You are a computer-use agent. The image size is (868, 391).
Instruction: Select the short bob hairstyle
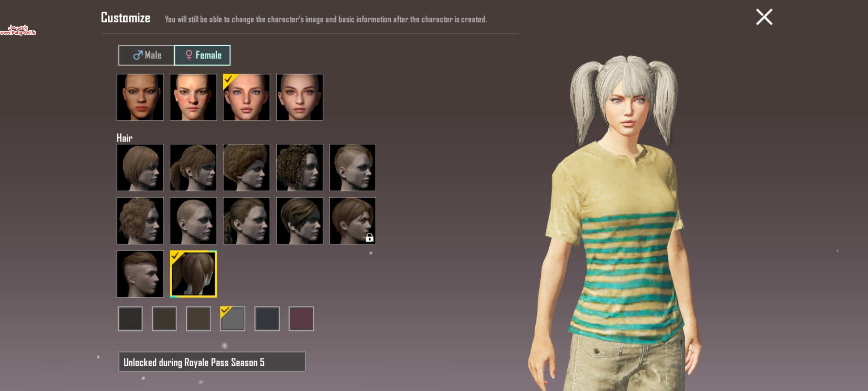(140, 168)
